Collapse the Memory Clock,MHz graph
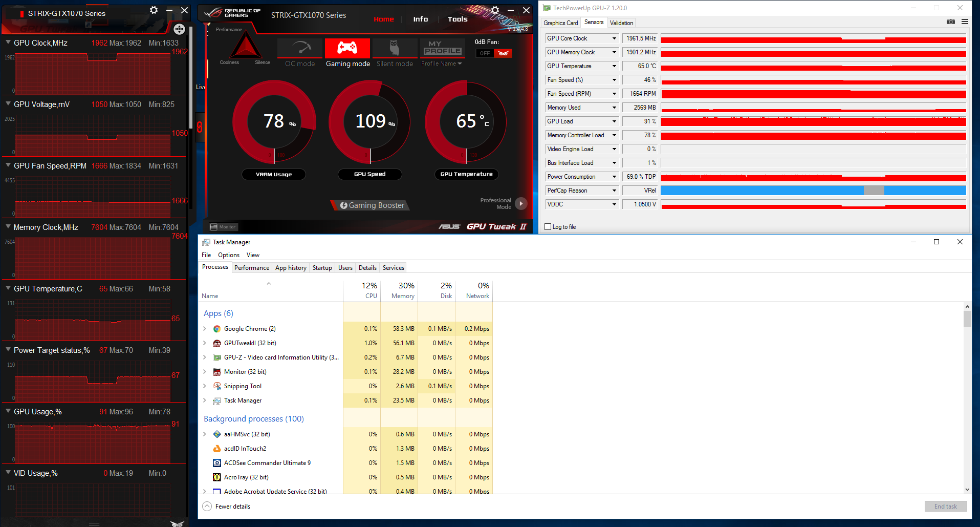Image resolution: width=980 pixels, height=527 pixels. [x=8, y=227]
